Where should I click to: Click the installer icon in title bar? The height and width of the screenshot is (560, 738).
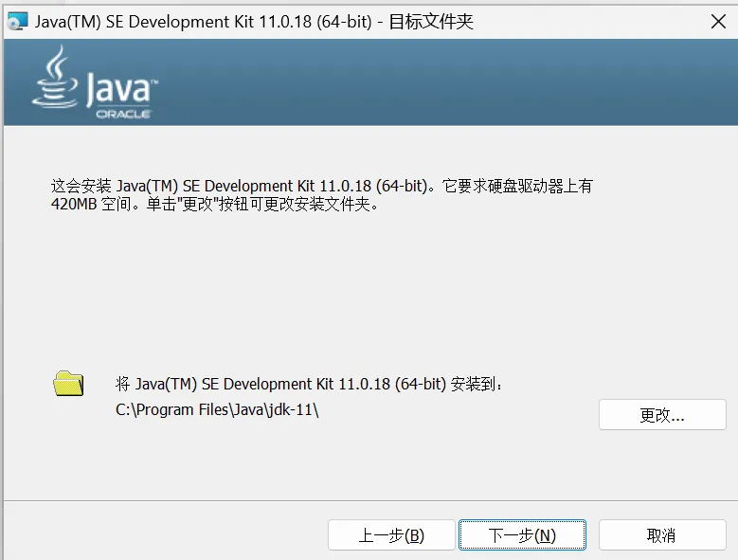tap(18, 22)
